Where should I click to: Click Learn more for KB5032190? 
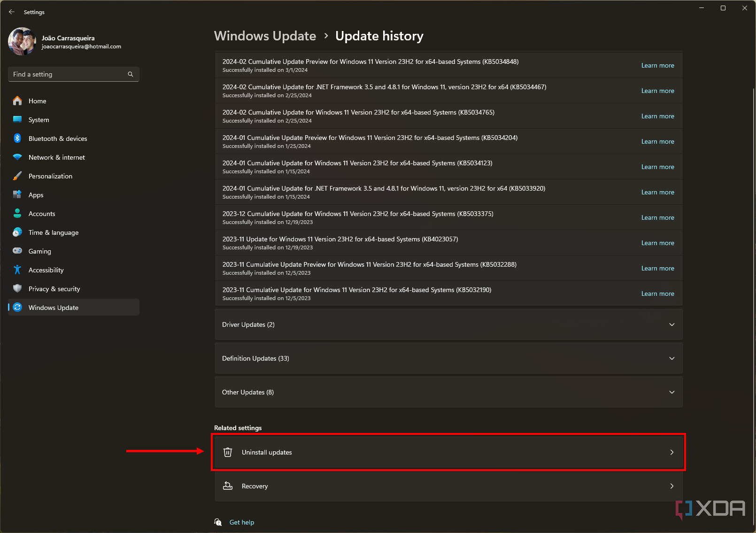657,294
